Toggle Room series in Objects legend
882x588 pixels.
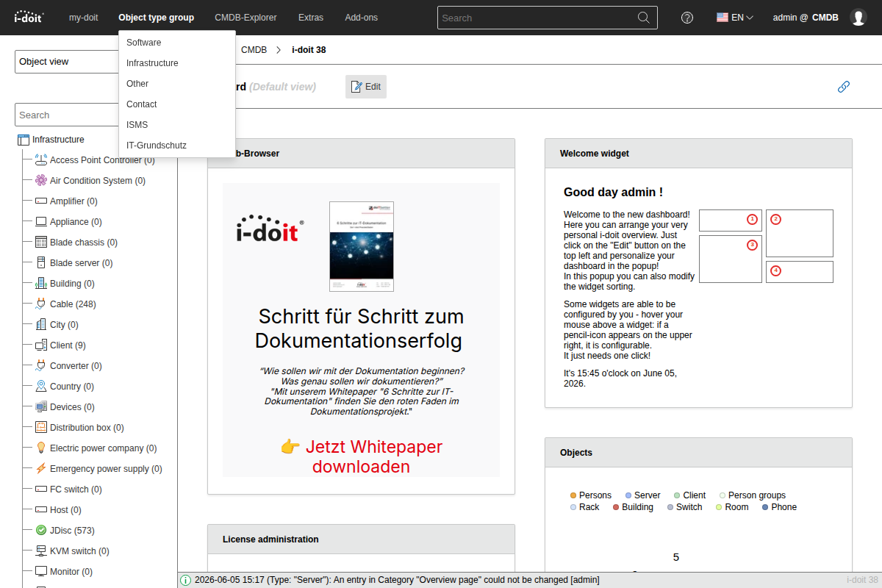(x=732, y=507)
